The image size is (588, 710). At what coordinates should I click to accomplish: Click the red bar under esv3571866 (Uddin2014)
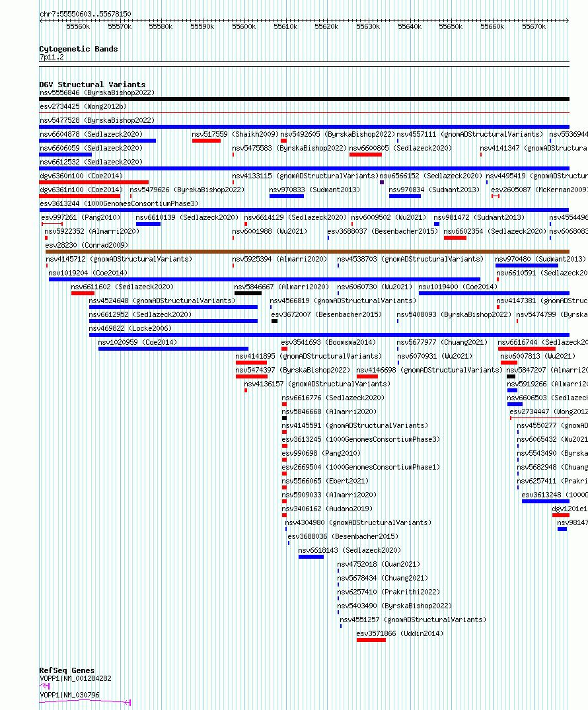click(371, 640)
